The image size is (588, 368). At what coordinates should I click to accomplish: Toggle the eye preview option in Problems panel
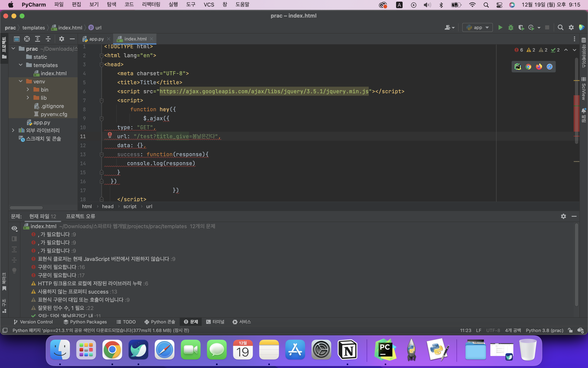click(x=14, y=228)
